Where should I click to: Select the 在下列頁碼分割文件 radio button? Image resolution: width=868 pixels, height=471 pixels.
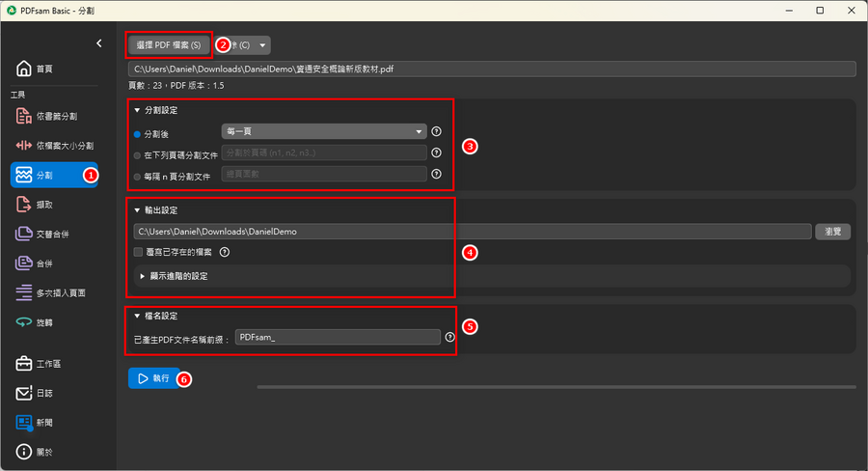[137, 155]
